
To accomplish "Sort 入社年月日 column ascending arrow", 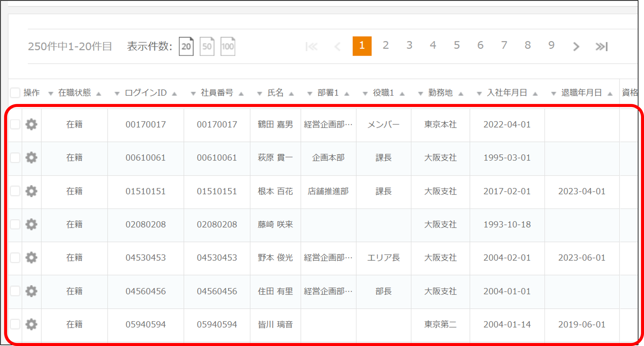I will [535, 94].
